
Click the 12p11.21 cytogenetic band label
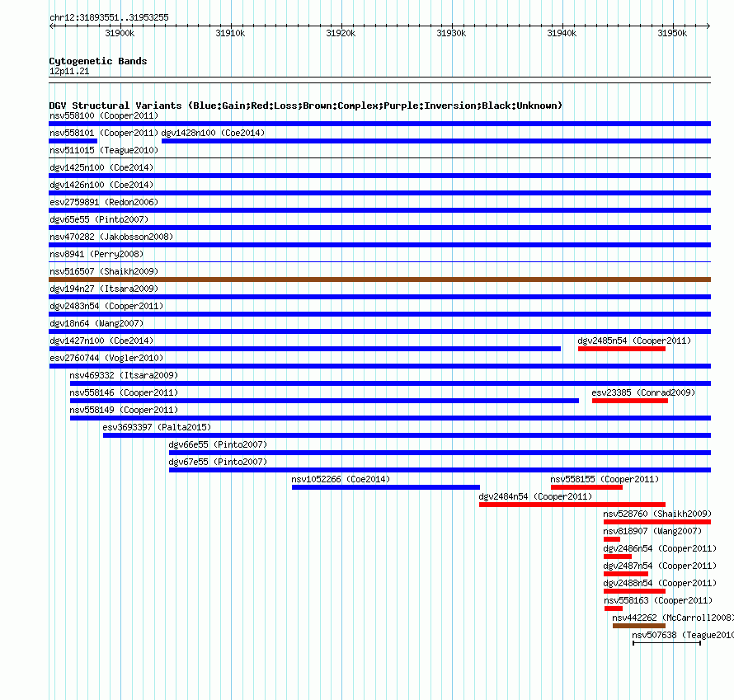pos(69,71)
